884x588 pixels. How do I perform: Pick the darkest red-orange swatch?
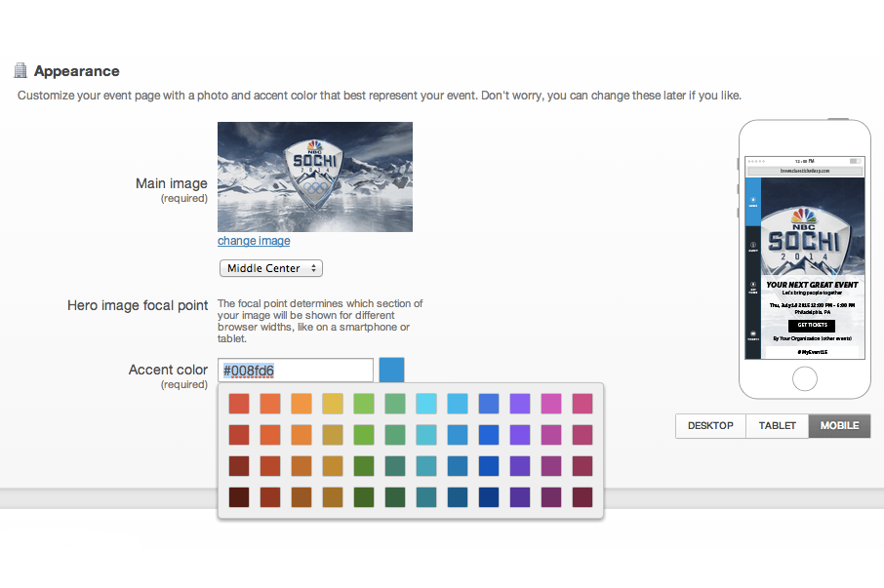tap(270, 497)
